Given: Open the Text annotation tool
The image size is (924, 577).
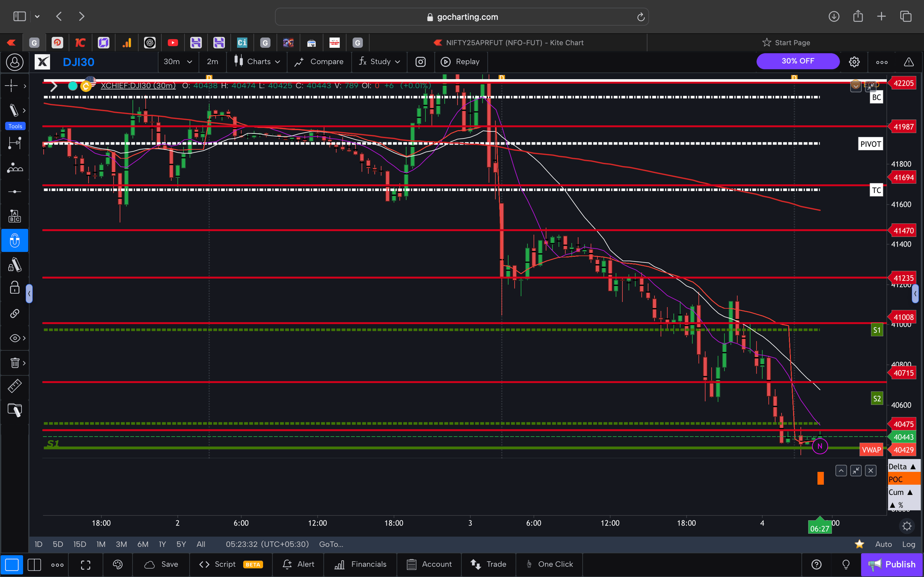Looking at the screenshot, I should (15, 216).
